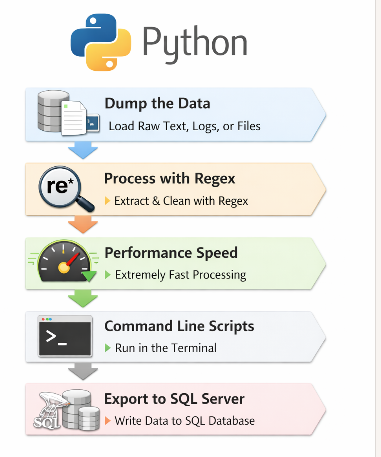Click bullet triangle before "Run in the Terminal"
This screenshot has width=381, height=457.
pos(107,348)
